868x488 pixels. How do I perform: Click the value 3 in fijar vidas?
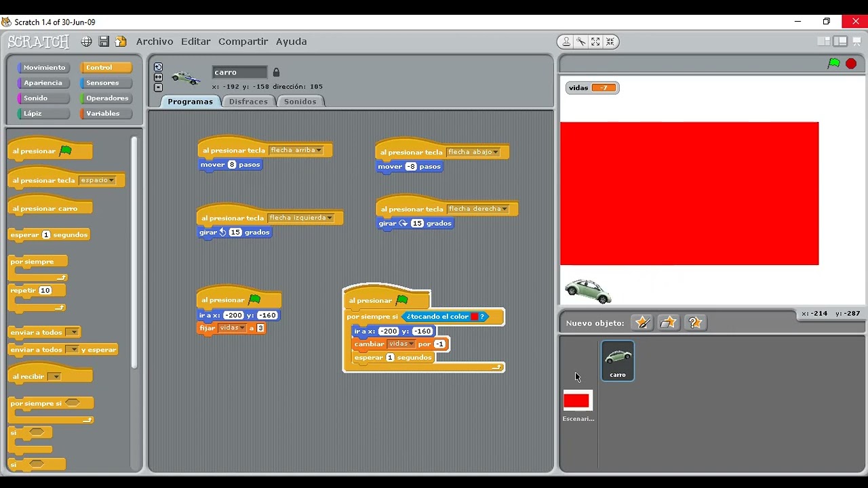(x=260, y=328)
